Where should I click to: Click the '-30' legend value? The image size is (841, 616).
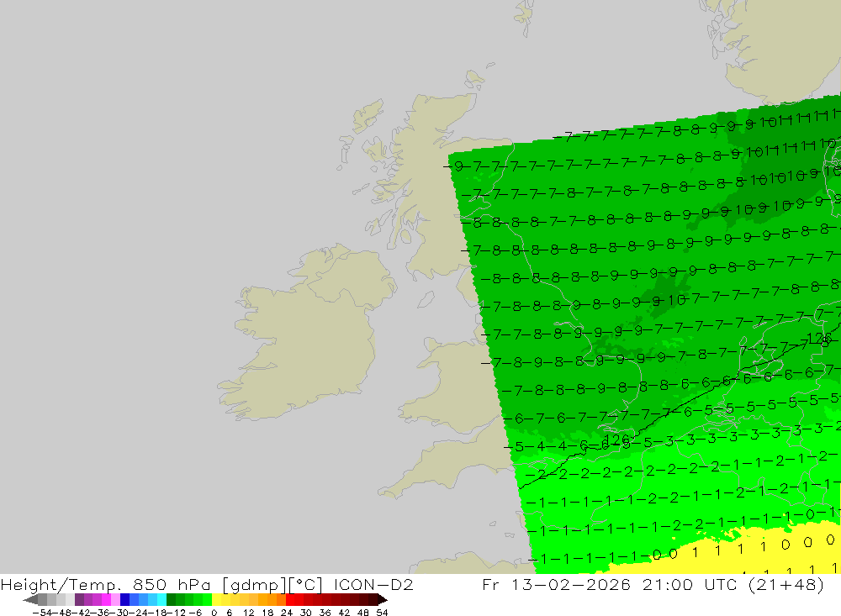[x=120, y=613]
